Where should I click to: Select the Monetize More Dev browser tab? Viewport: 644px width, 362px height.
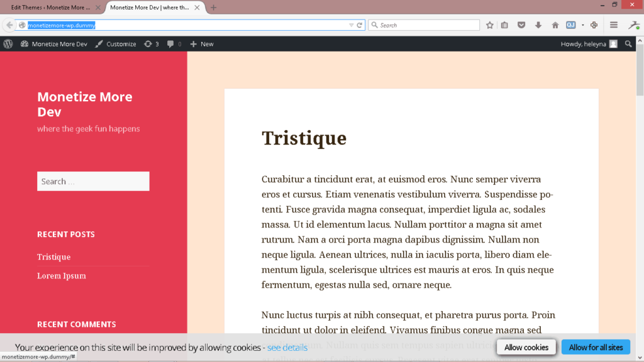point(150,8)
